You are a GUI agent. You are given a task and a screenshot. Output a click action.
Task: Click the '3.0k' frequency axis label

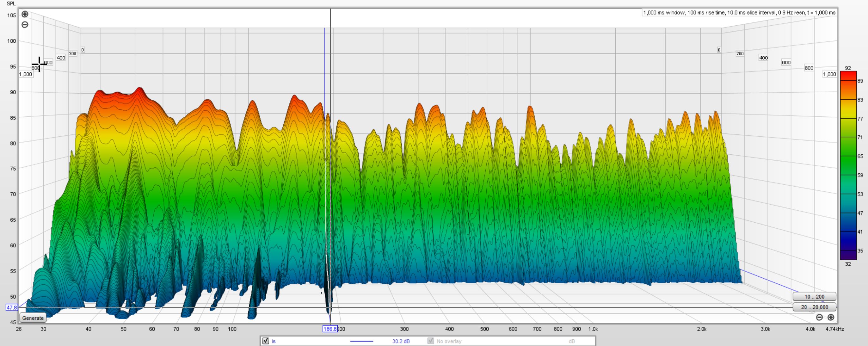pyautogui.click(x=765, y=329)
